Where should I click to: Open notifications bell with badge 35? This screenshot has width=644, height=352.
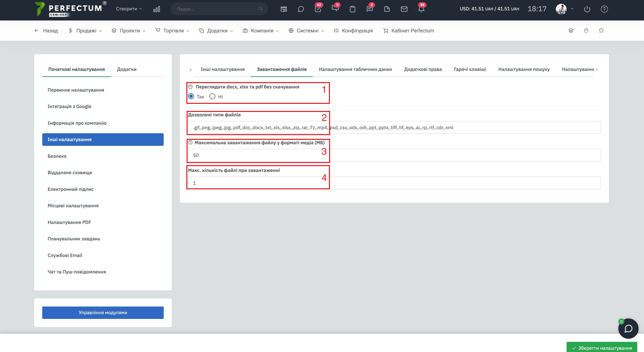point(421,9)
